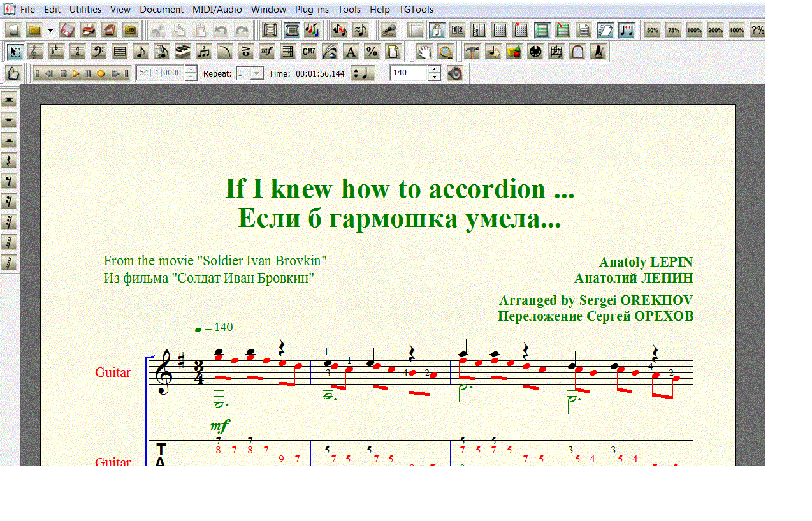Select the Tuplet tool
This screenshot has width=812, height=521.
tap(203, 52)
